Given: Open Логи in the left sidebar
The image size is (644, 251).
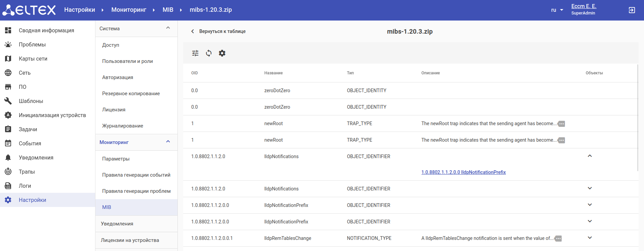Looking at the screenshot, I should pyautogui.click(x=25, y=186).
